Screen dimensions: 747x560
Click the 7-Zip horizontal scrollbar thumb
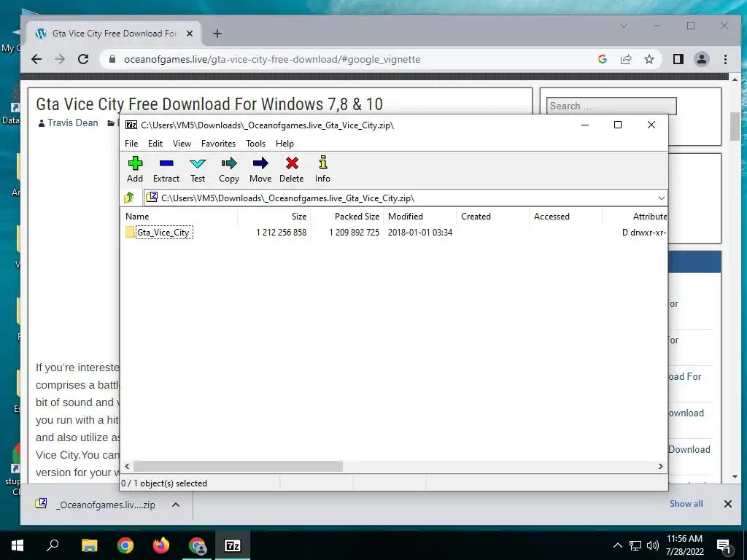click(x=238, y=466)
